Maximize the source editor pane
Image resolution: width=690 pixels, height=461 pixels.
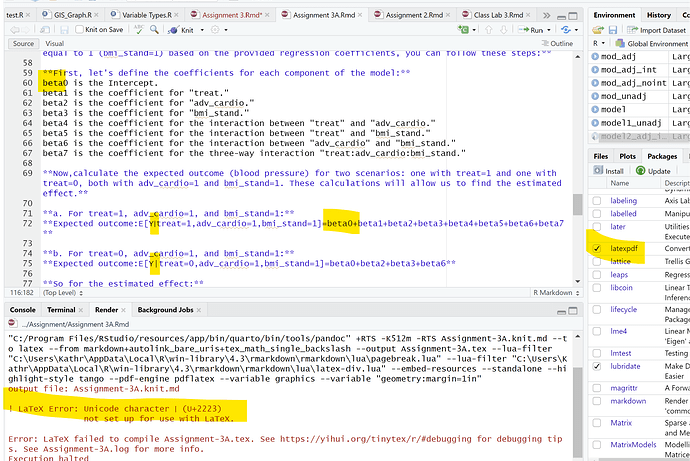tap(573, 16)
